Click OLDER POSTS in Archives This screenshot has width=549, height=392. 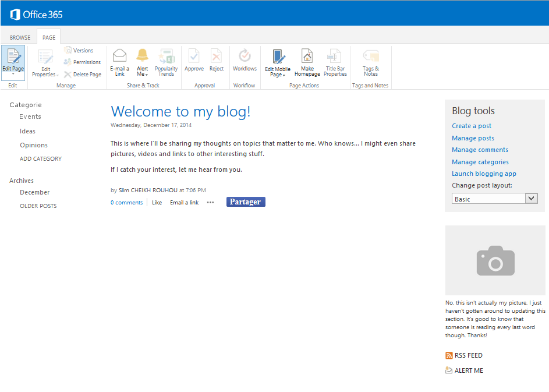(38, 206)
